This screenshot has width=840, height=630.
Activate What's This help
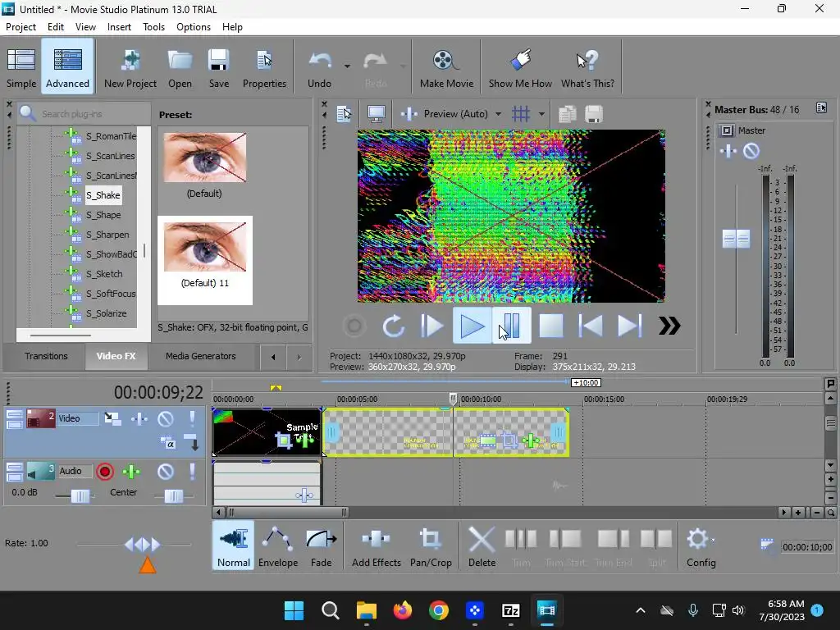pos(587,67)
